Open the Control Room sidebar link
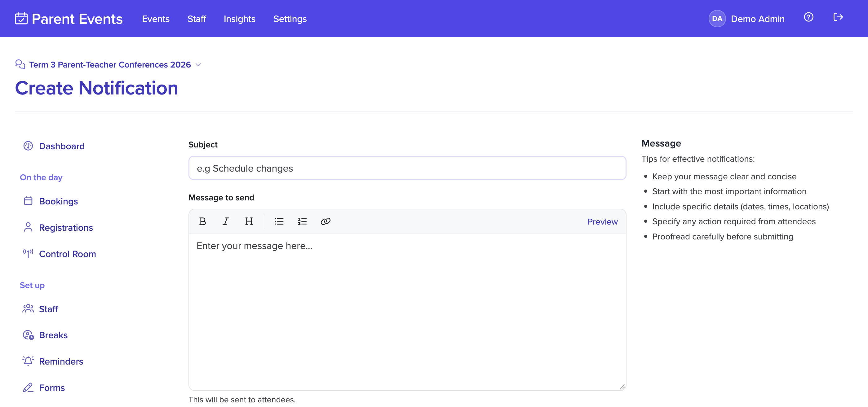The width and height of the screenshot is (868, 407). tap(67, 254)
